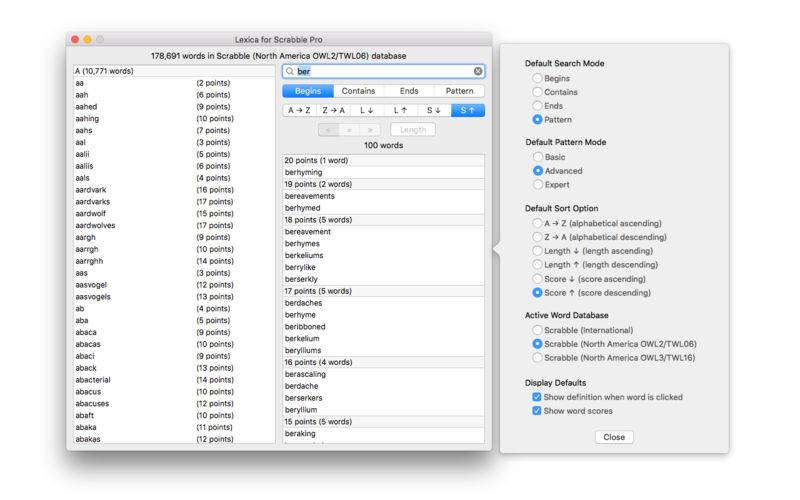The width and height of the screenshot is (800, 500).
Task: Sort by length descending (L ↑)
Action: (x=400, y=110)
